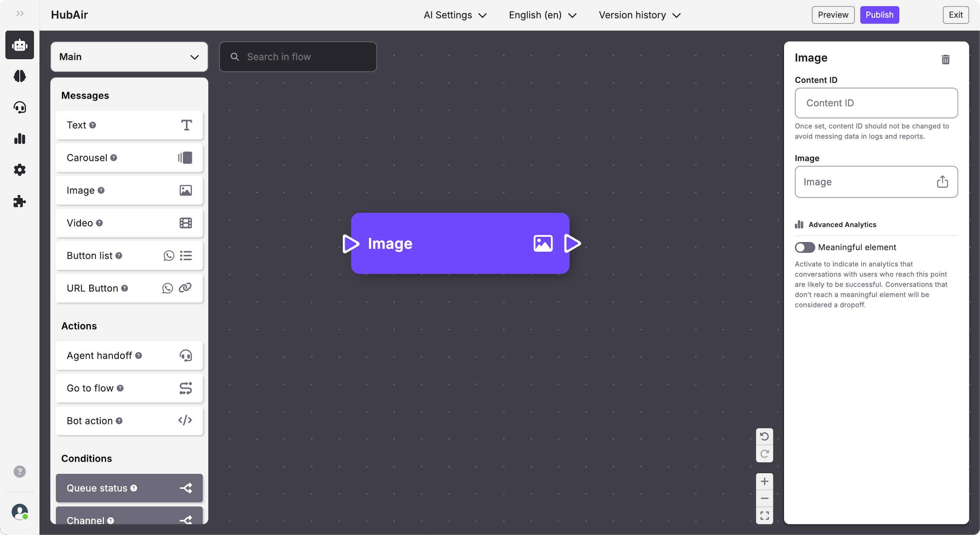
Task: Fit flow to screen with fullscreen icon
Action: point(764,515)
